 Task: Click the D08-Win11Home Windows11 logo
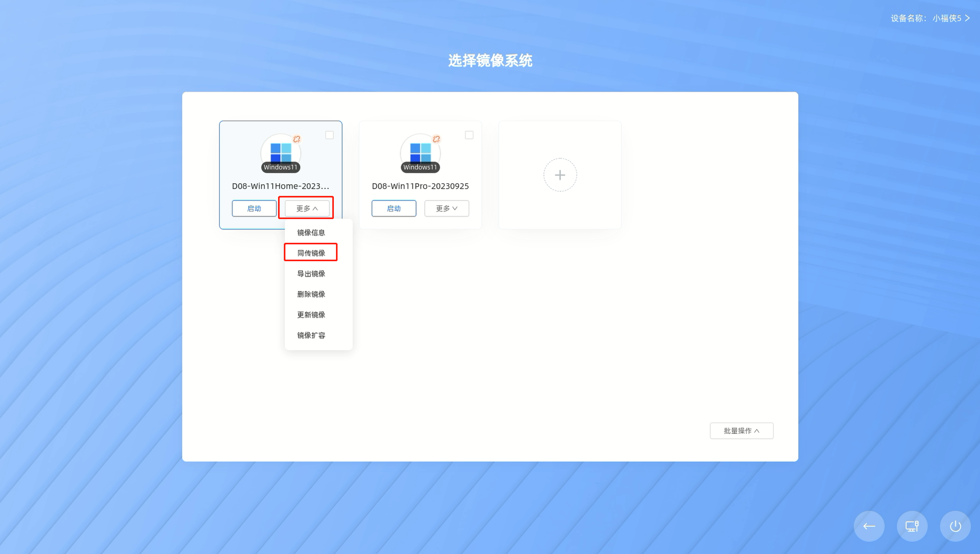(x=281, y=153)
